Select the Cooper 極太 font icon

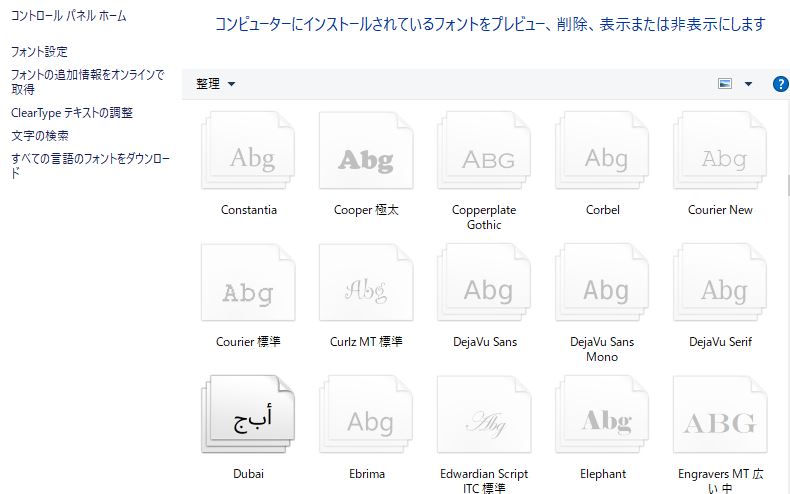[366, 151]
